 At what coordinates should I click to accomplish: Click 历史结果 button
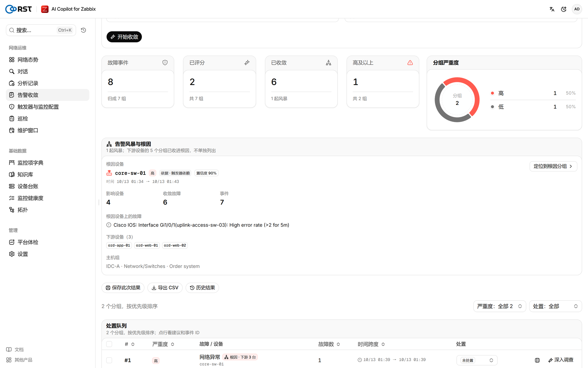pos(202,288)
